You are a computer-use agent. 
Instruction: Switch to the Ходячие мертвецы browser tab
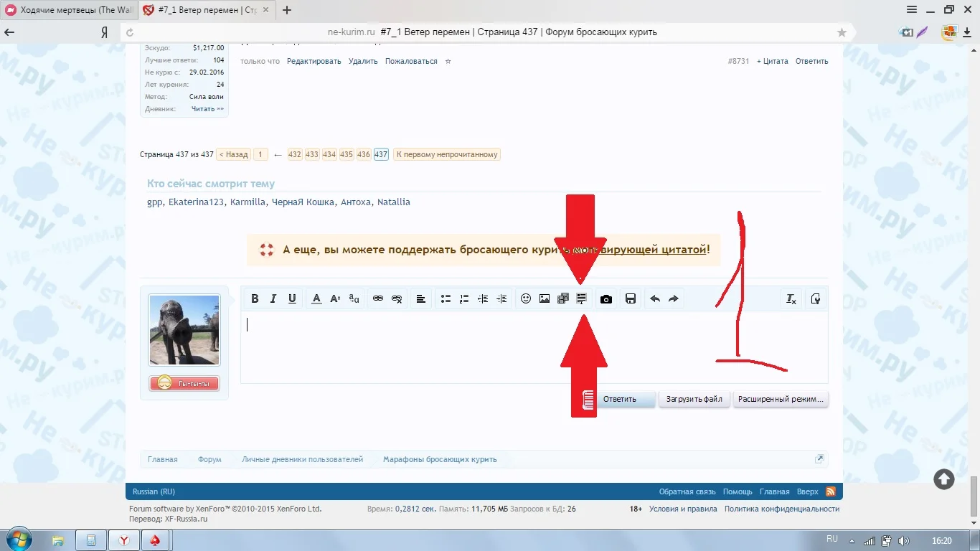[69, 10]
